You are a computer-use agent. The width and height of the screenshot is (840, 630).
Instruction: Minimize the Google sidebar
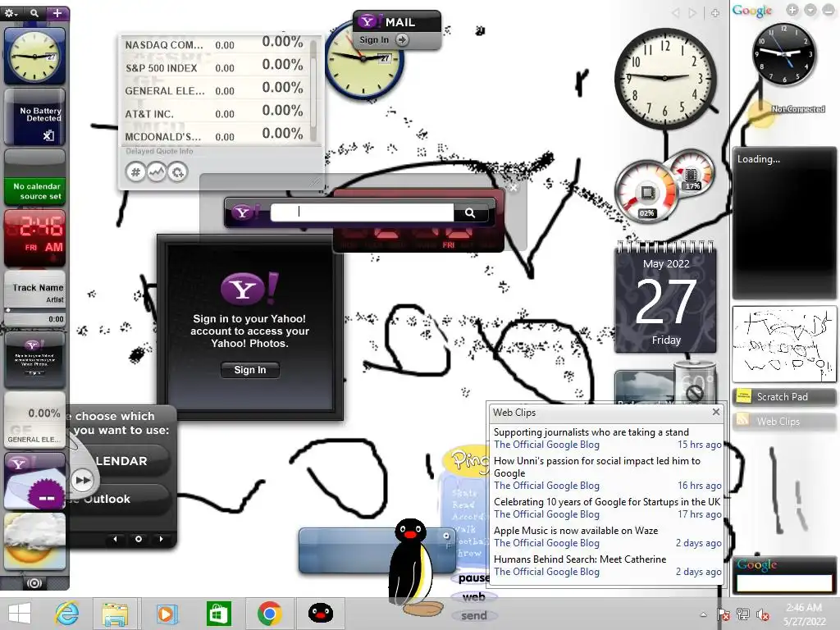pyautogui.click(x=829, y=10)
